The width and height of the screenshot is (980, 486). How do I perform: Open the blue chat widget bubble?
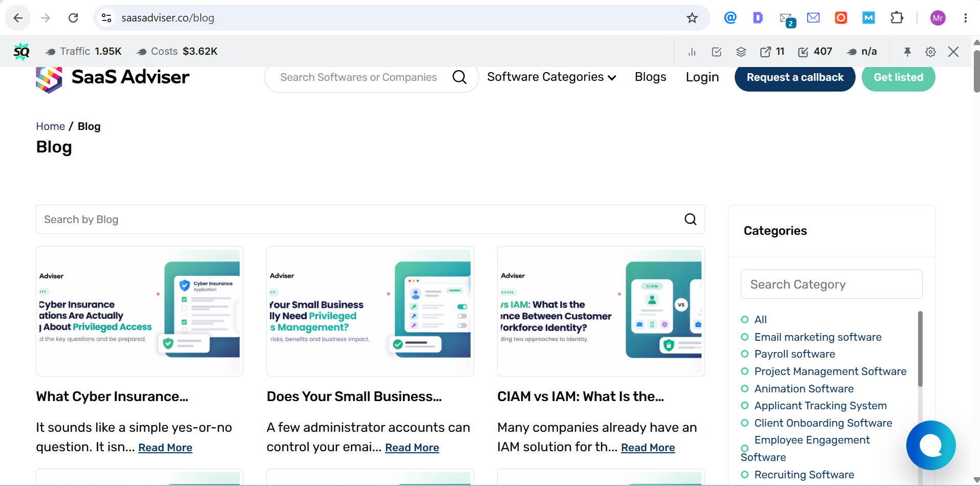point(930,445)
